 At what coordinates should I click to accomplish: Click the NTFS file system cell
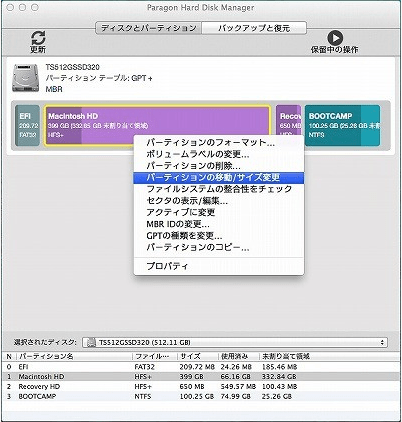pos(143,396)
